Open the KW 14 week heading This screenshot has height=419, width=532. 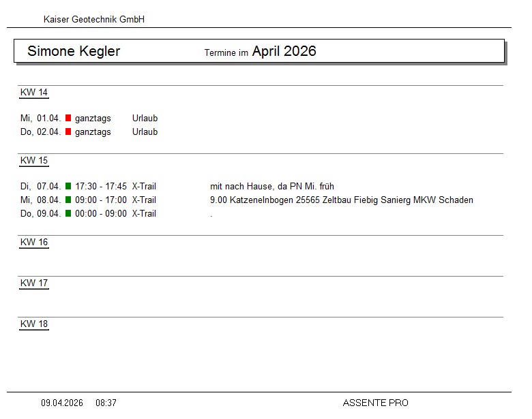[x=34, y=93]
